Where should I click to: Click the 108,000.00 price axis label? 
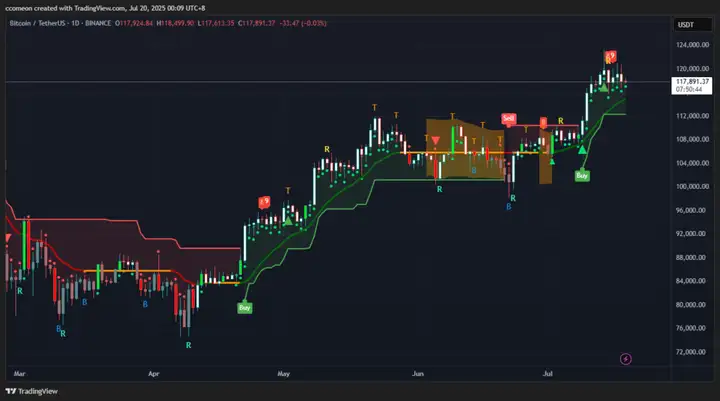coord(692,139)
